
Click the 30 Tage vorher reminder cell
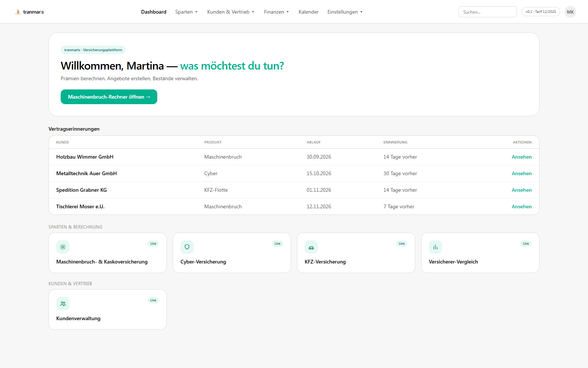(x=400, y=173)
